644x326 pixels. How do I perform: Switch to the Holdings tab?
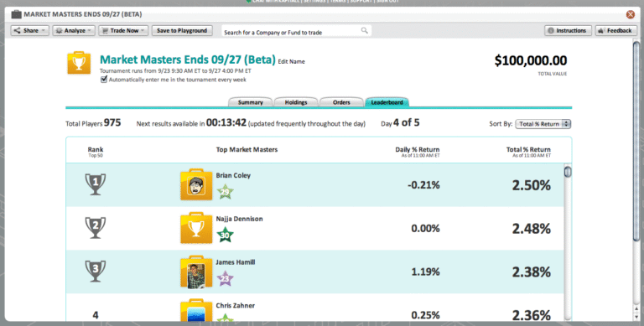pyautogui.click(x=296, y=102)
